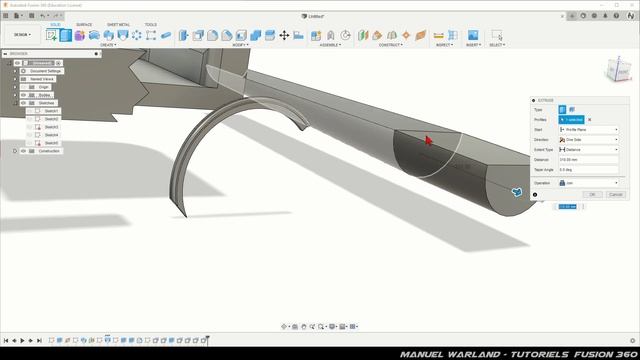Open the Design workspace dropdown

[x=22, y=35]
